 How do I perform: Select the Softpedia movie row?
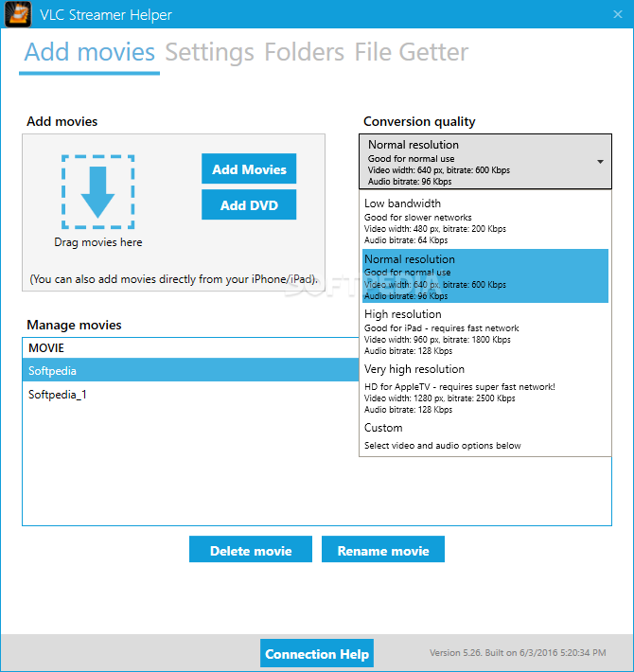point(190,370)
